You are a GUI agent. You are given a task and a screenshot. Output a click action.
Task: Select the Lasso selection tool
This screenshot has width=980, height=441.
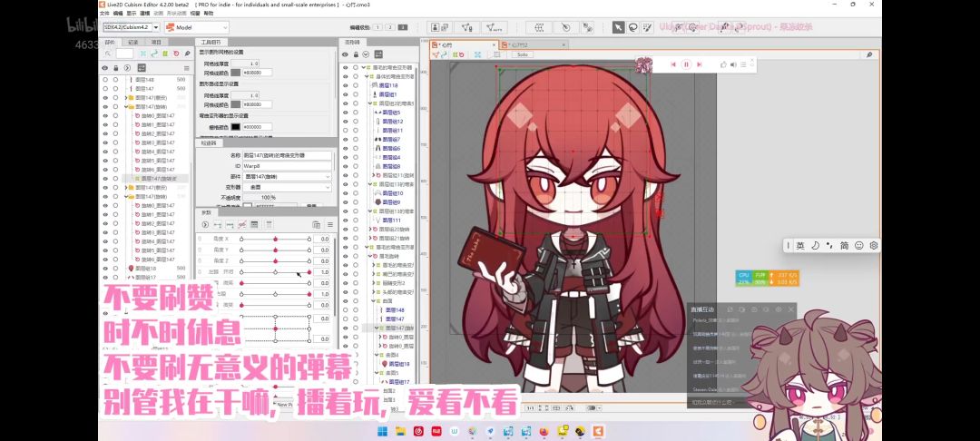tap(632, 27)
